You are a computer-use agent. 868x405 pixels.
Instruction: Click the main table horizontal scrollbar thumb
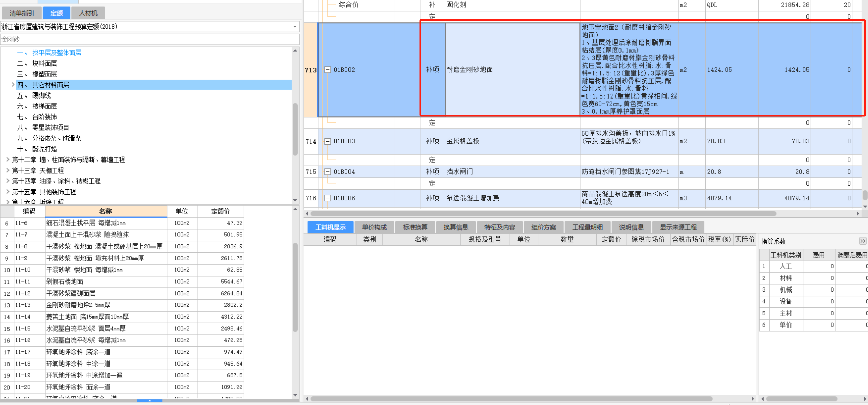[543, 214]
